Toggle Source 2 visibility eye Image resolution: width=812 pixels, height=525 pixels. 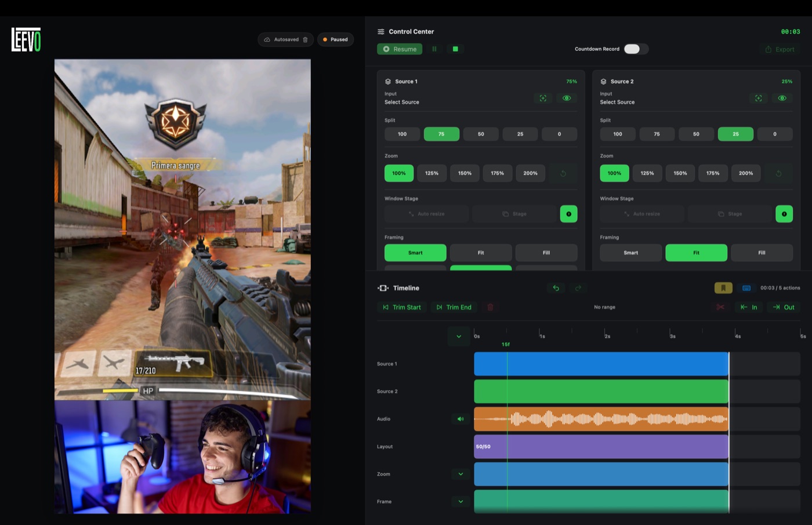tap(782, 99)
